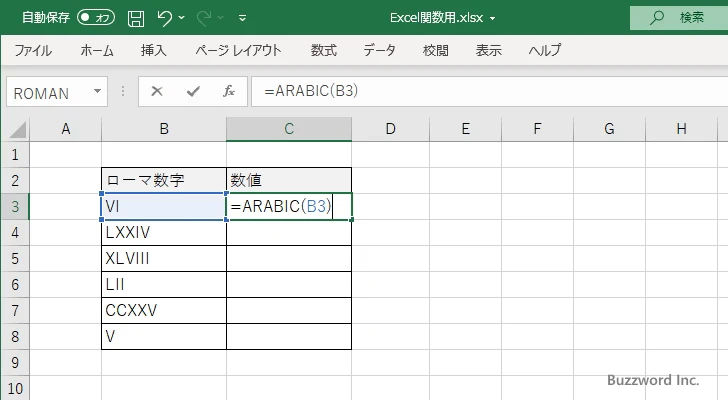Select column D header
Image resolution: width=728 pixels, height=400 pixels.
click(390, 129)
